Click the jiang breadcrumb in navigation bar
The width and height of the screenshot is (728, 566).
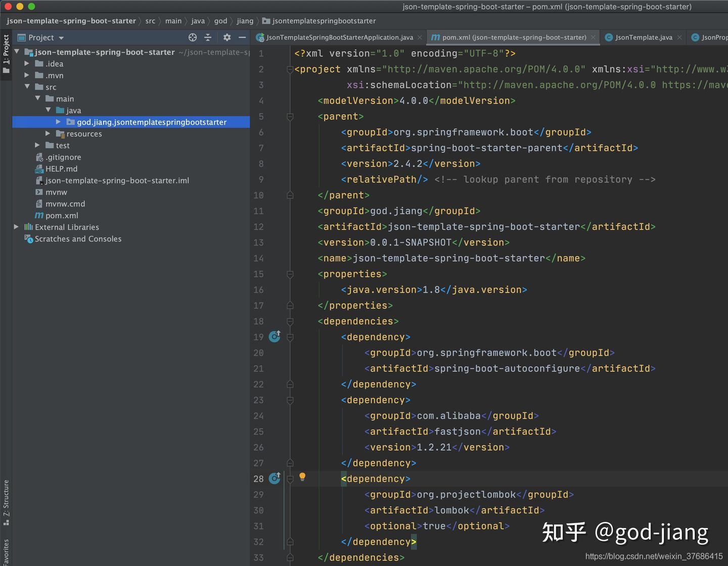pyautogui.click(x=245, y=21)
